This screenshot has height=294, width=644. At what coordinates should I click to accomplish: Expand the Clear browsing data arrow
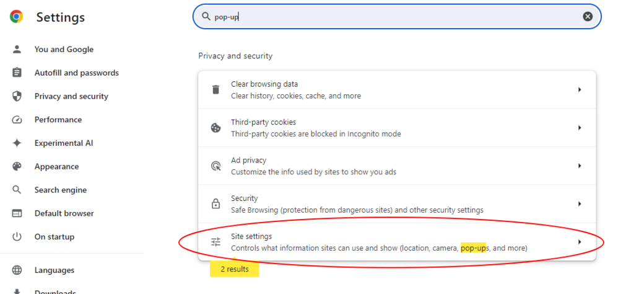[580, 90]
